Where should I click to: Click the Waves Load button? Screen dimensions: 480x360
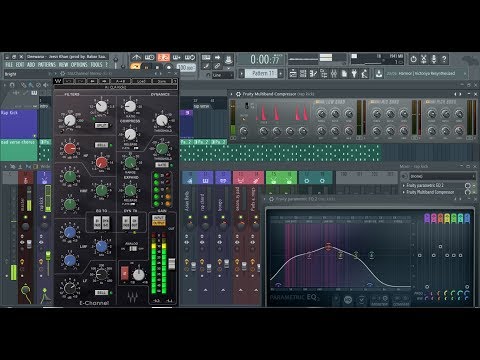tap(141, 81)
